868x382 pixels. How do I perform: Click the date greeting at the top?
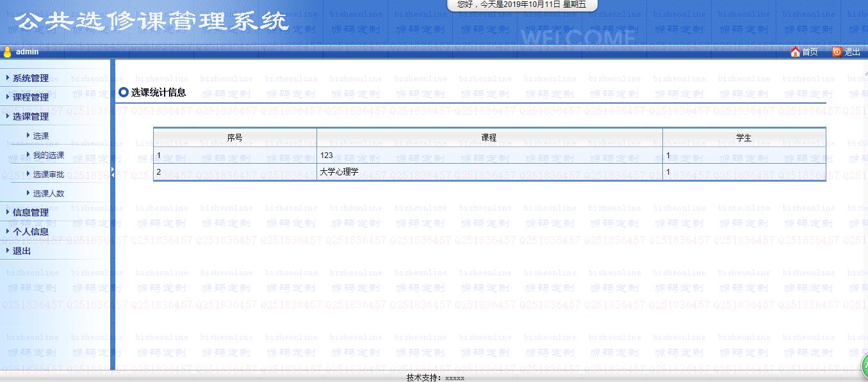(x=521, y=4)
